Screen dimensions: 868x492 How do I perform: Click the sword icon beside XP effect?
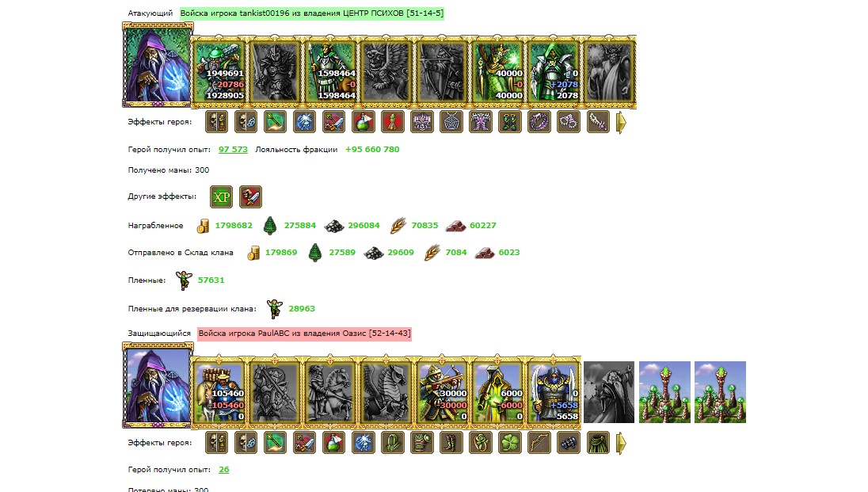tap(251, 196)
